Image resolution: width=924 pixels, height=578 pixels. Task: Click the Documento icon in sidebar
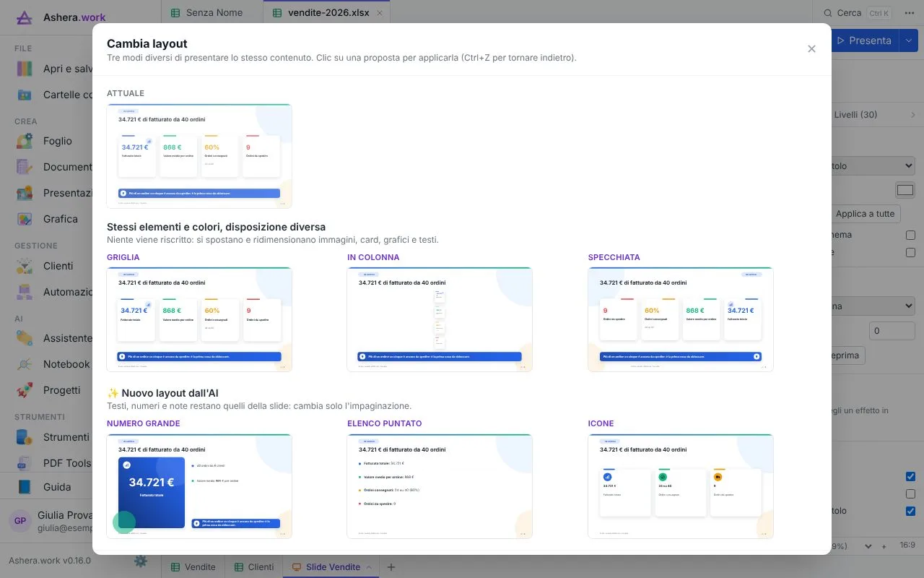(25, 167)
